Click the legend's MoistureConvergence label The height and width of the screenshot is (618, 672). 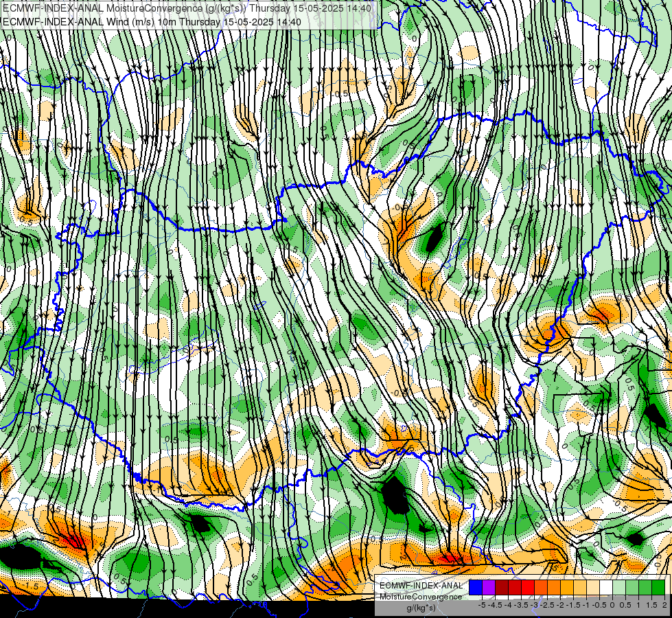coord(421,597)
